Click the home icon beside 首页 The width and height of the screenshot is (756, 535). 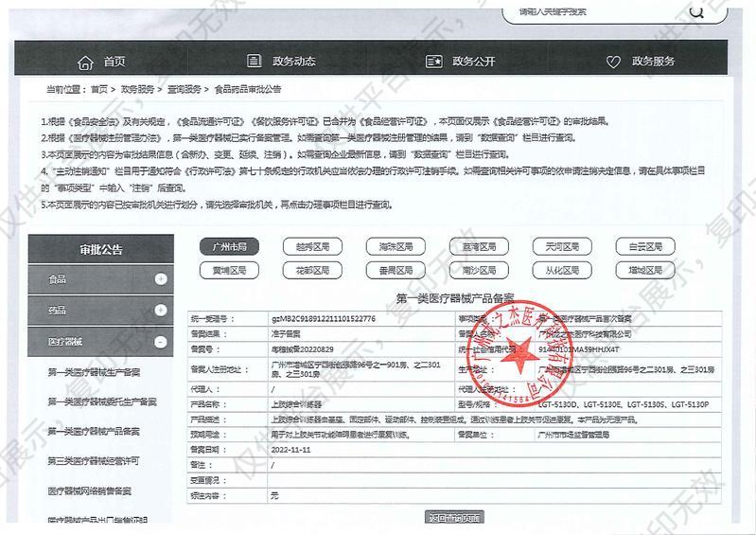click(85, 62)
